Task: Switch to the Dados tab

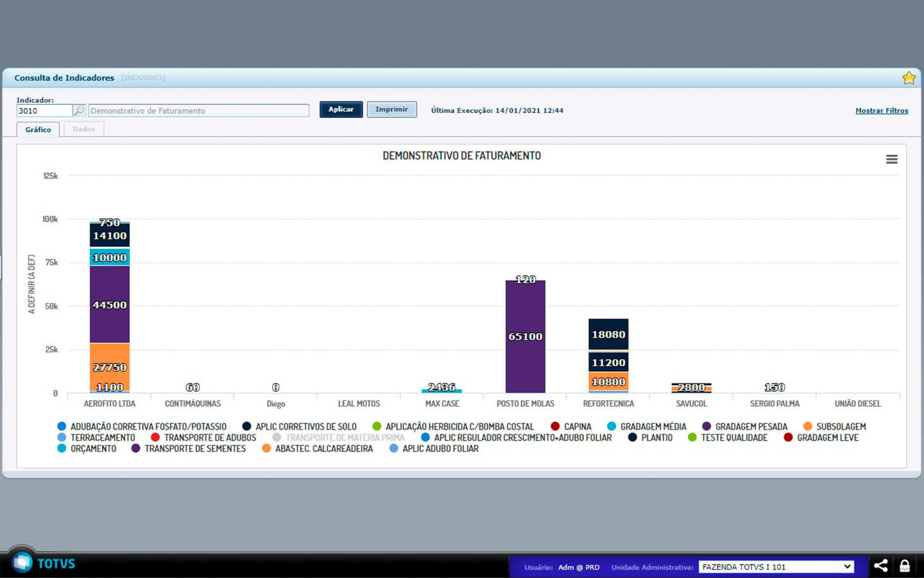Action: (84, 129)
